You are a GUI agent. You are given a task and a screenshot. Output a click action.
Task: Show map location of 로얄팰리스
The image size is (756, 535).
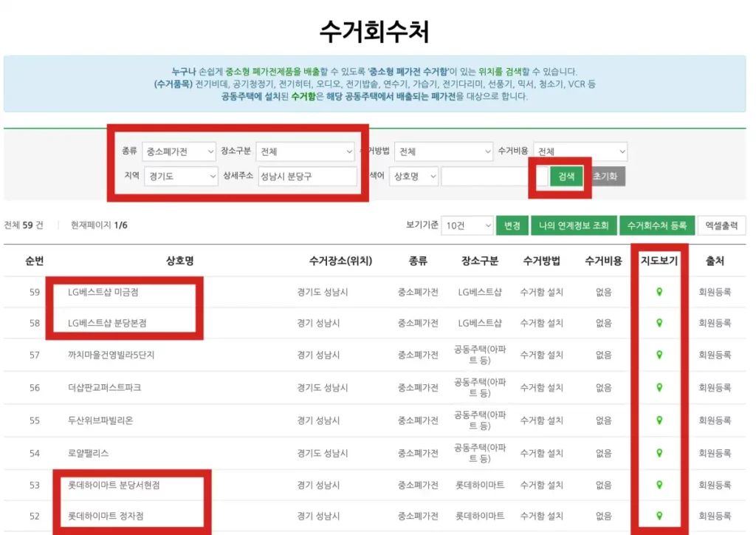pyautogui.click(x=659, y=453)
